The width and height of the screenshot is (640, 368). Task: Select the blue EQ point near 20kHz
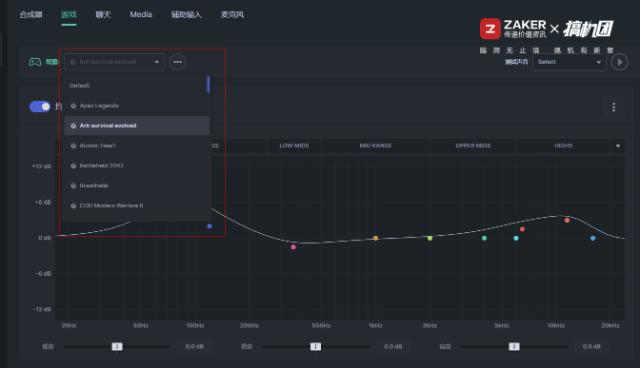click(x=593, y=238)
